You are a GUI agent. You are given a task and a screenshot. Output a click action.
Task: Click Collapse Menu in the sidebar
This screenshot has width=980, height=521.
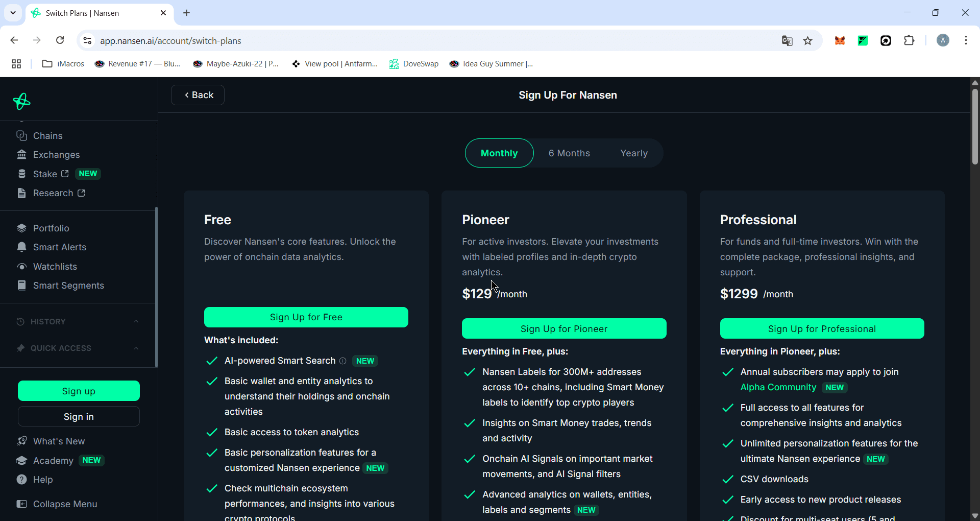pyautogui.click(x=57, y=504)
